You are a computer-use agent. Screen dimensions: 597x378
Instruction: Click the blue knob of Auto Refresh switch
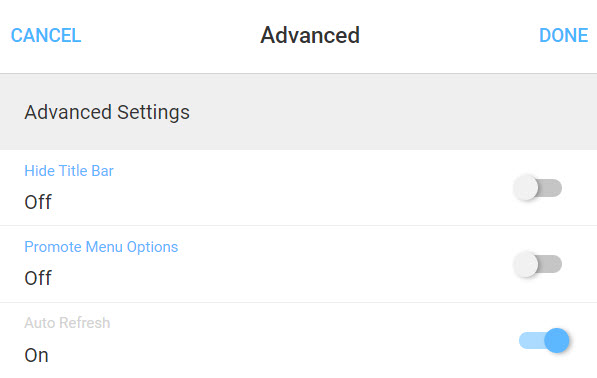(557, 340)
